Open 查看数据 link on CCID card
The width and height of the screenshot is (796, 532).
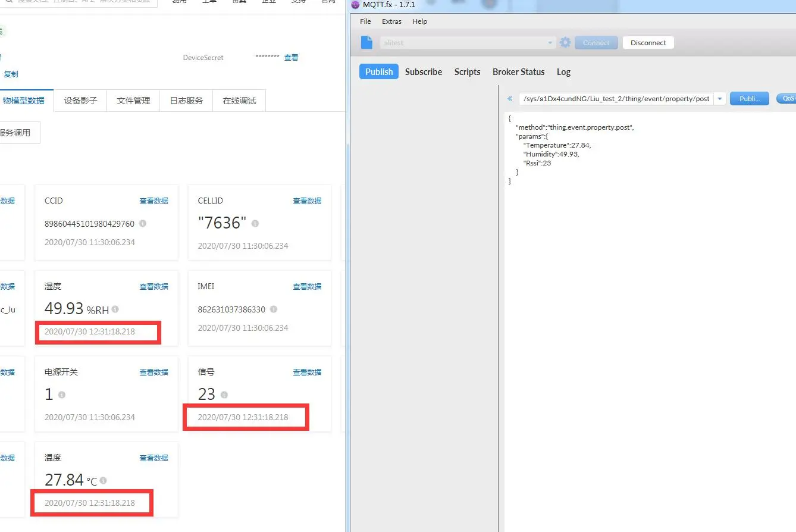tap(153, 201)
